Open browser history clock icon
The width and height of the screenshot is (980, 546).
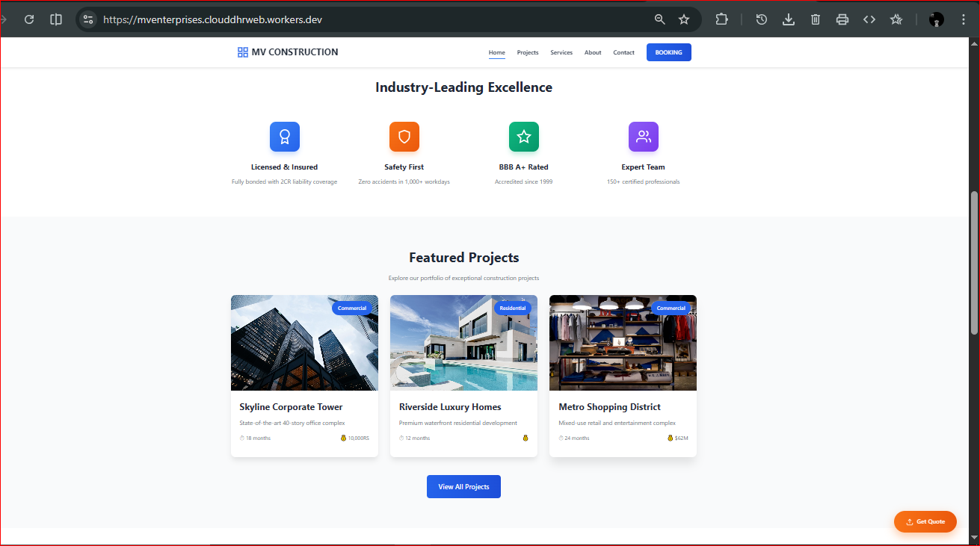[761, 19]
